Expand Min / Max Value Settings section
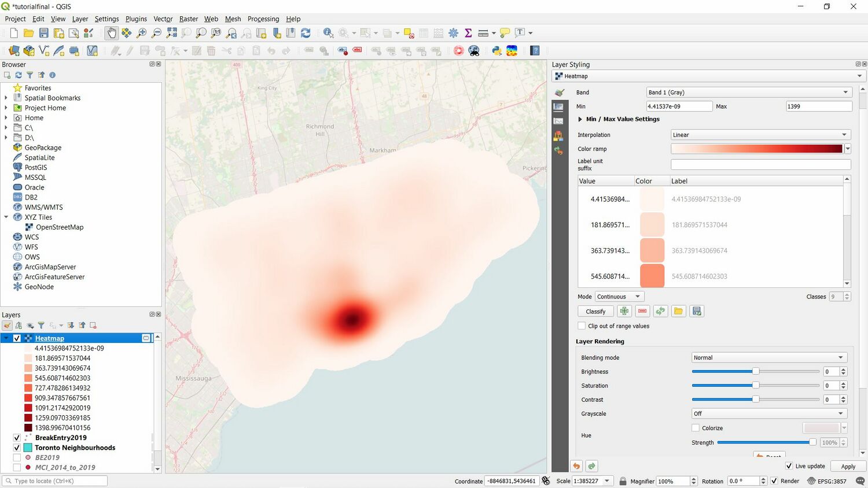Screen dimensions: 868x488 [x=580, y=119]
